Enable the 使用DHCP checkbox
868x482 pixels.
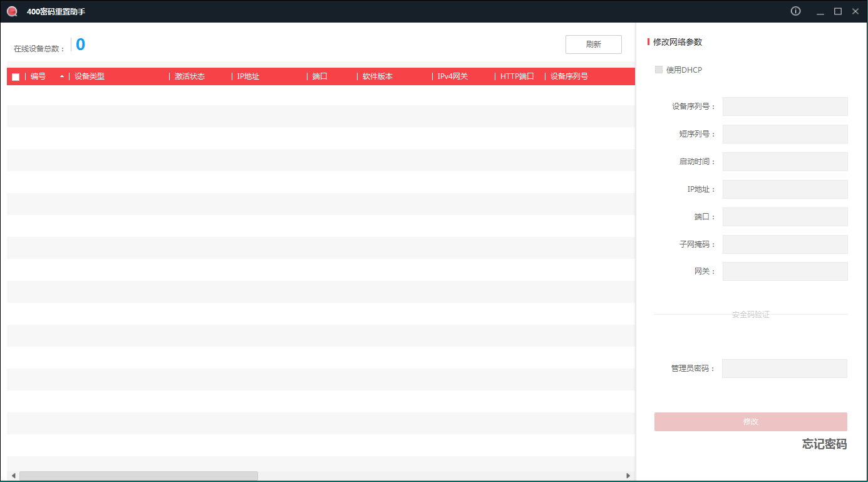pyautogui.click(x=659, y=70)
